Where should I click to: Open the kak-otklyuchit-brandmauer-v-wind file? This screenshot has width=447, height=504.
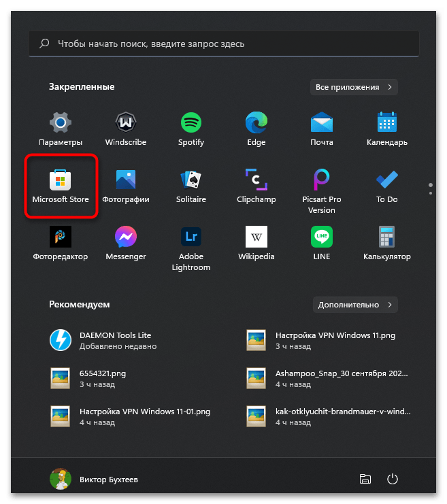click(328, 416)
